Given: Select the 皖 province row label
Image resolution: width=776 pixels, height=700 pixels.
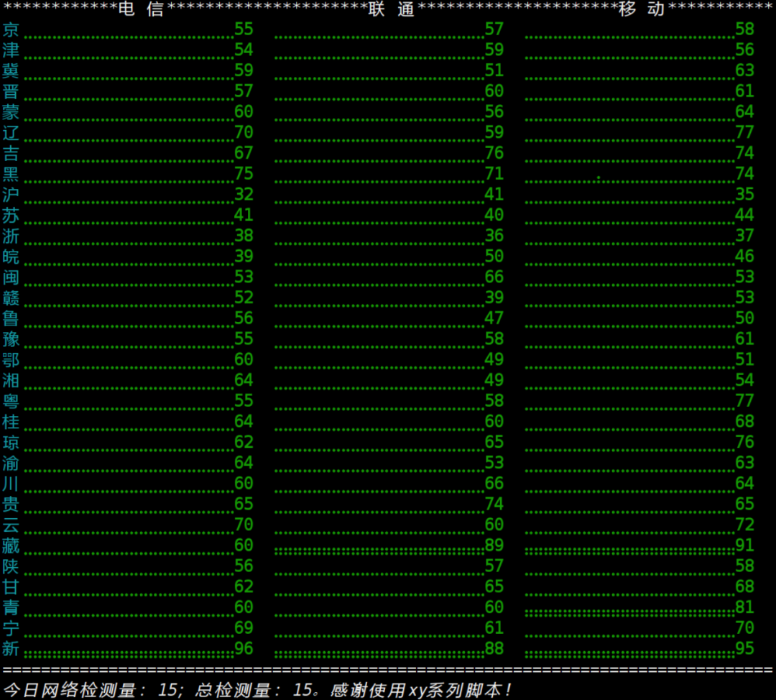Looking at the screenshot, I should [11, 257].
